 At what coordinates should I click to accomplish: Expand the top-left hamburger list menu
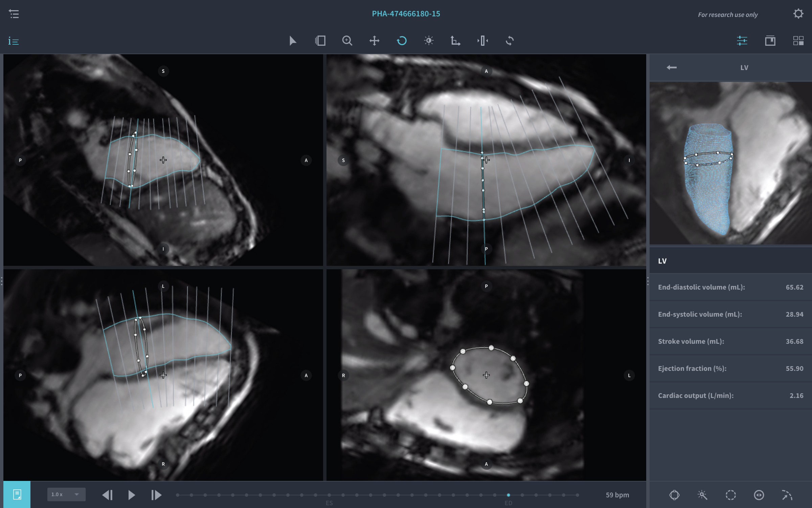[x=14, y=14]
